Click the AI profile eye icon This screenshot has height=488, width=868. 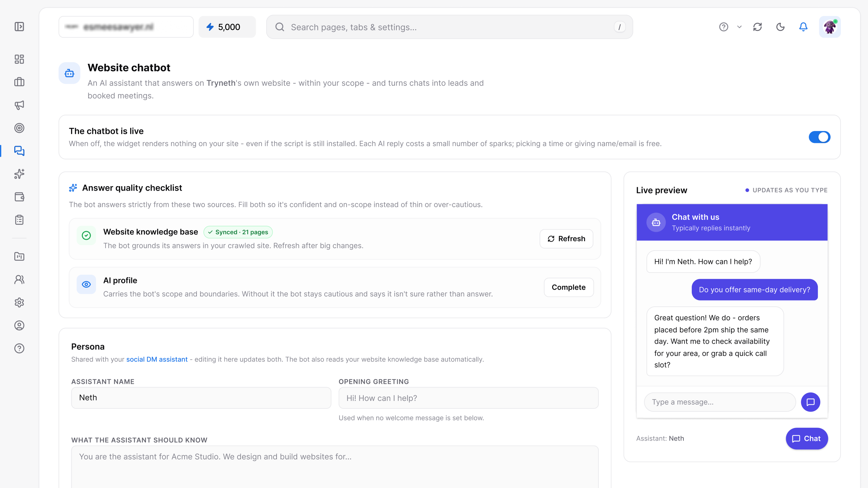click(86, 284)
